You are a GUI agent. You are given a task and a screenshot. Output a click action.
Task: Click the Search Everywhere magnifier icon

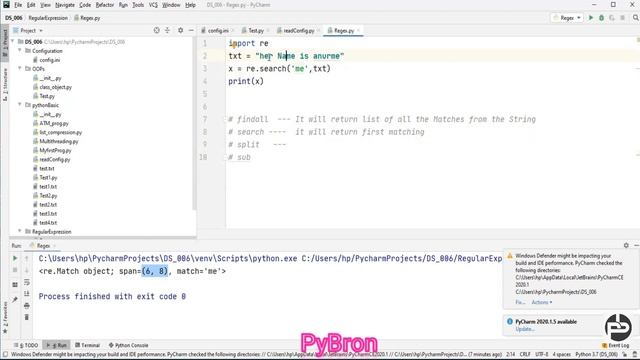tap(636, 18)
